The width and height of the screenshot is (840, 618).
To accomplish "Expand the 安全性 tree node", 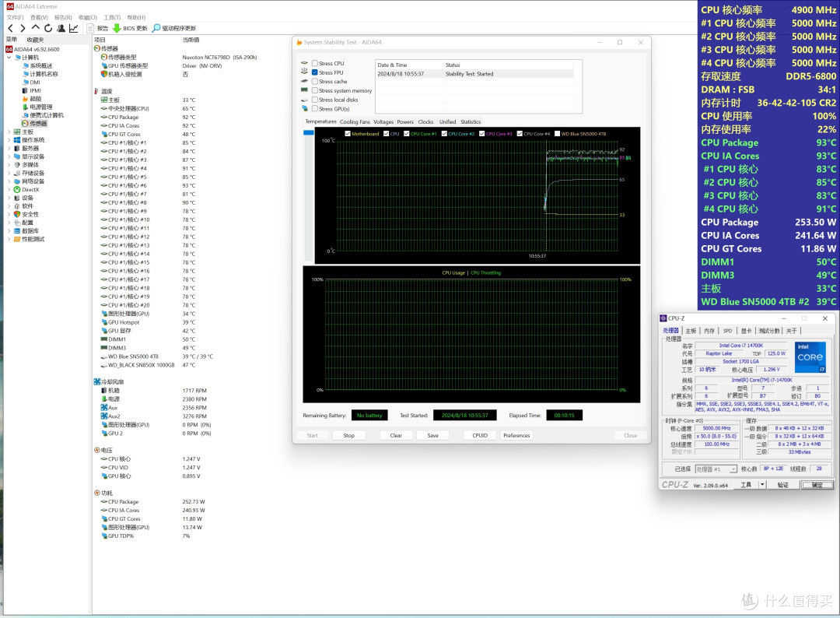I will point(9,214).
